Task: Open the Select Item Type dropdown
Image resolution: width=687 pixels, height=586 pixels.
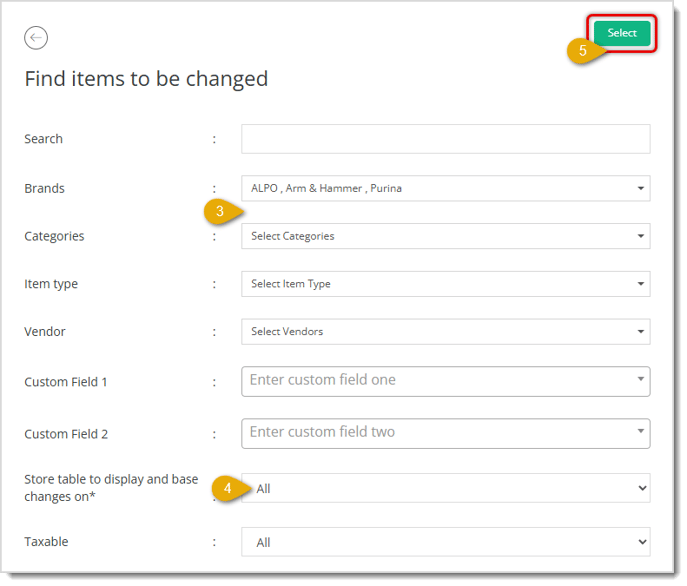Action: (x=448, y=285)
